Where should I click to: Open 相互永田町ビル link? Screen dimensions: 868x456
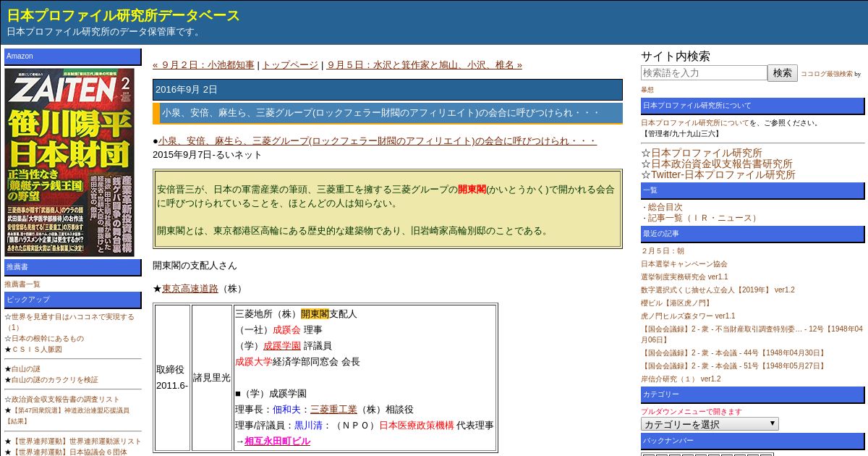[277, 441]
